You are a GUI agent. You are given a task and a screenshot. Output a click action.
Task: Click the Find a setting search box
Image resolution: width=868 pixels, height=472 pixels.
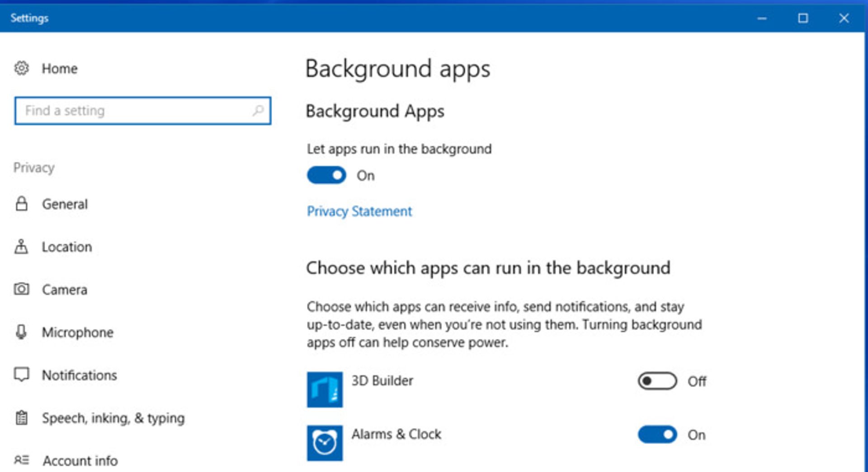pyautogui.click(x=143, y=110)
